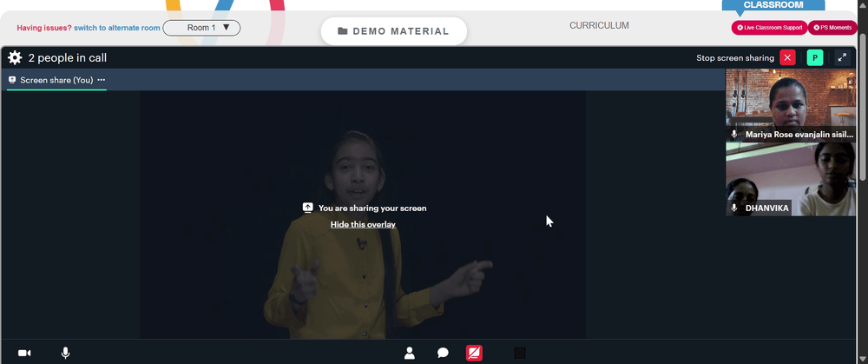The height and width of the screenshot is (364, 868).
Task: Click the Having issues? text
Action: point(44,28)
